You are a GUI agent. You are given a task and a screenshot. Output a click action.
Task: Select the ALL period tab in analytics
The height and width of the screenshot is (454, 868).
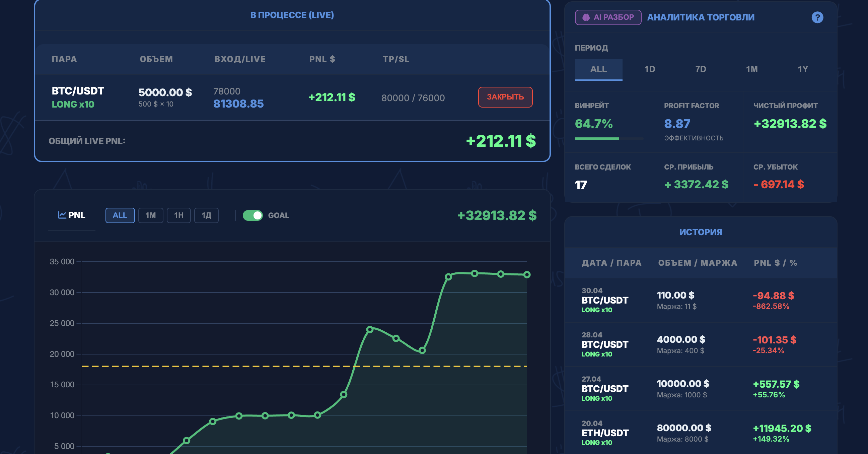598,69
